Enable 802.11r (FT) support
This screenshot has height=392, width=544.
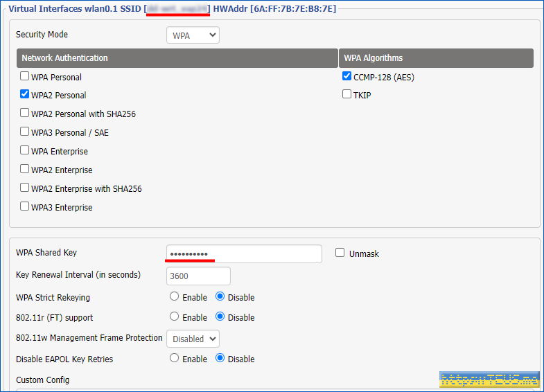(x=175, y=317)
